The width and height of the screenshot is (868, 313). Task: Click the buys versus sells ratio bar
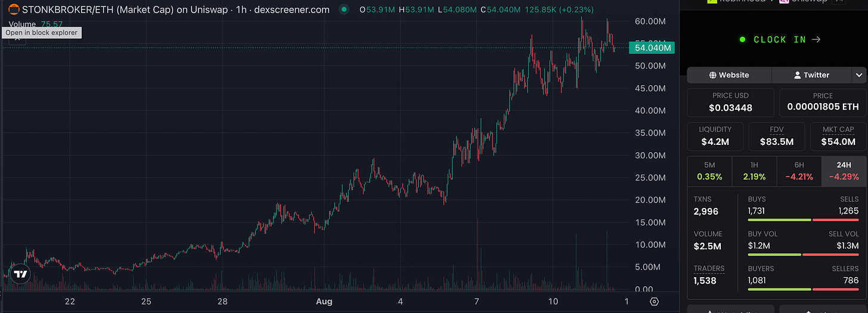804,220
